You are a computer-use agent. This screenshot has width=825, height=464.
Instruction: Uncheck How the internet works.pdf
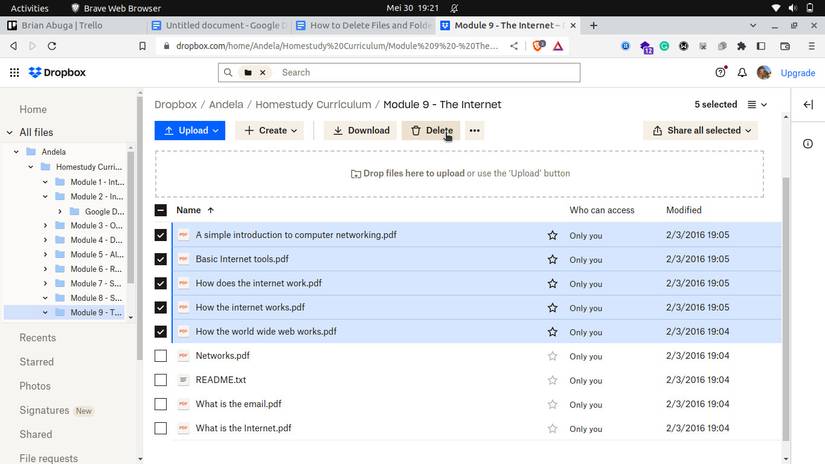(160, 308)
